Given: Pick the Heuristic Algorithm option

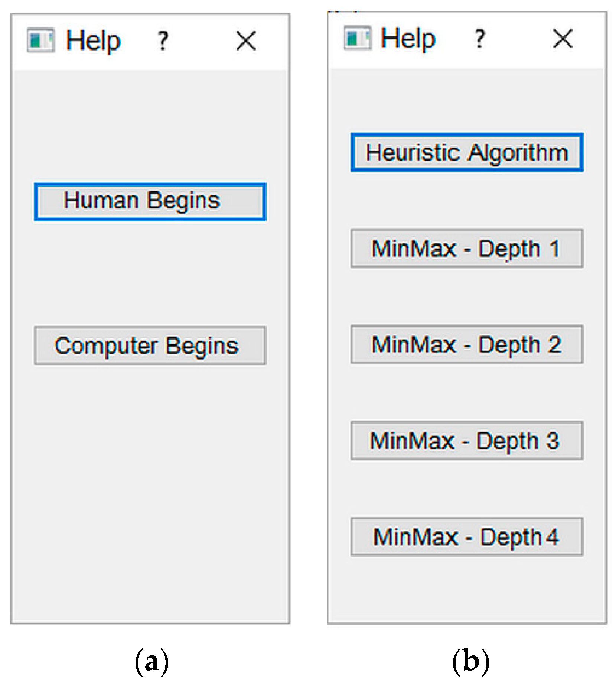Looking at the screenshot, I should (x=467, y=152).
